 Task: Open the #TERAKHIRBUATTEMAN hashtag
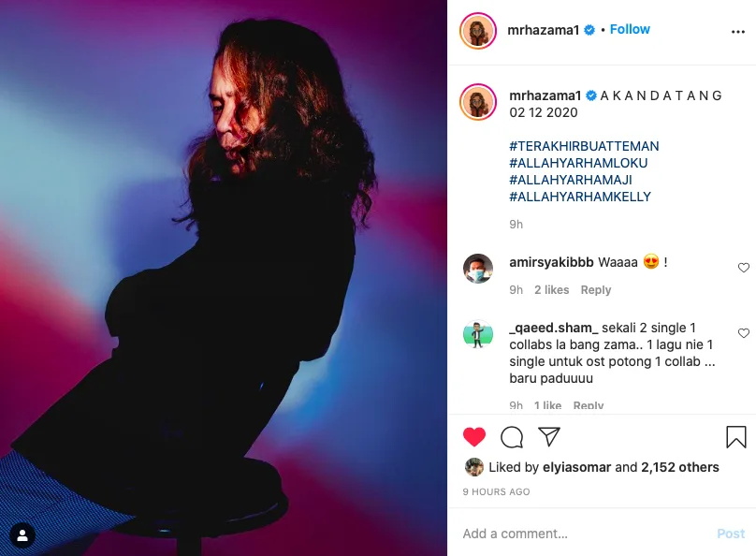tap(584, 146)
